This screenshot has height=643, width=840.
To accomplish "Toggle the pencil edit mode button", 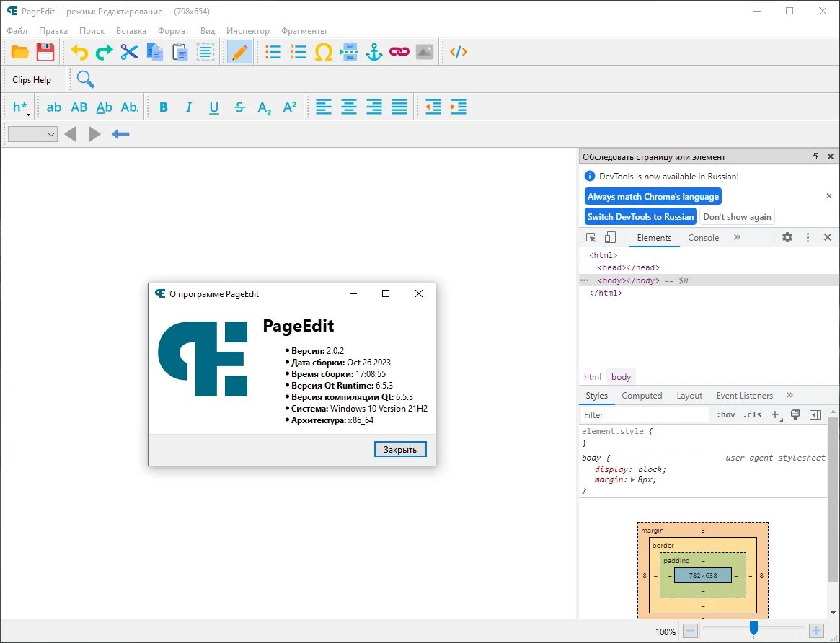I will click(239, 52).
